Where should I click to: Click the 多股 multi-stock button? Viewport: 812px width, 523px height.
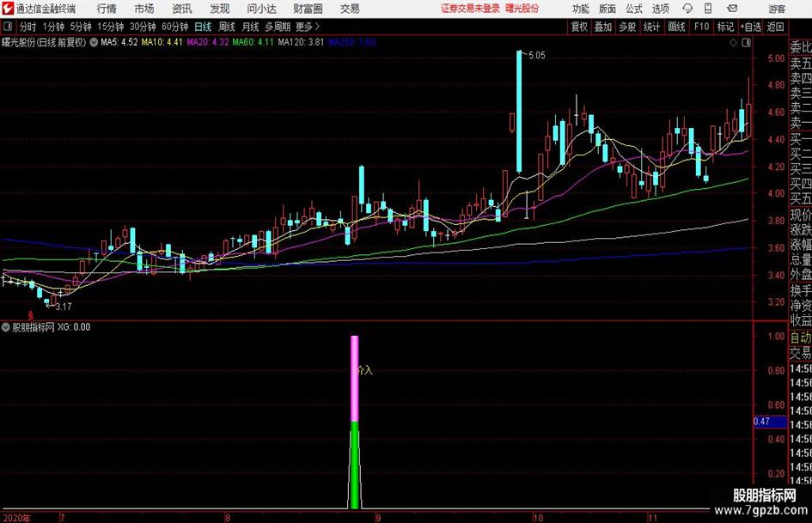(x=627, y=27)
